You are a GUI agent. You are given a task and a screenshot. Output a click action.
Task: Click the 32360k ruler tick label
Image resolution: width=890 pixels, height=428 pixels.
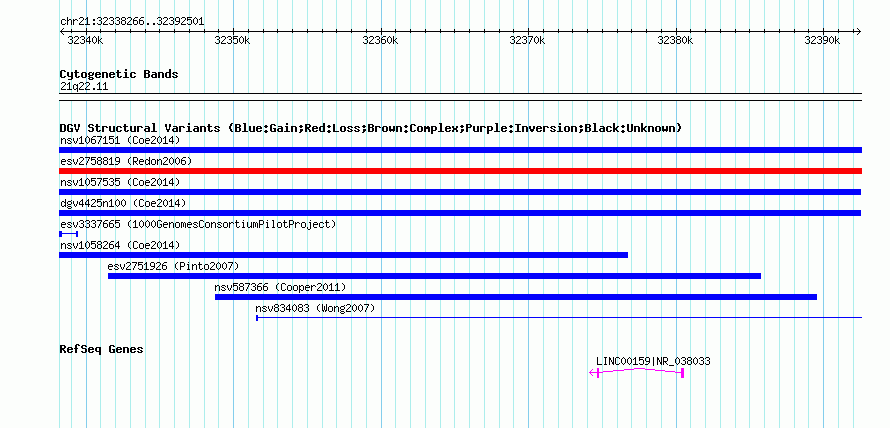coord(380,40)
